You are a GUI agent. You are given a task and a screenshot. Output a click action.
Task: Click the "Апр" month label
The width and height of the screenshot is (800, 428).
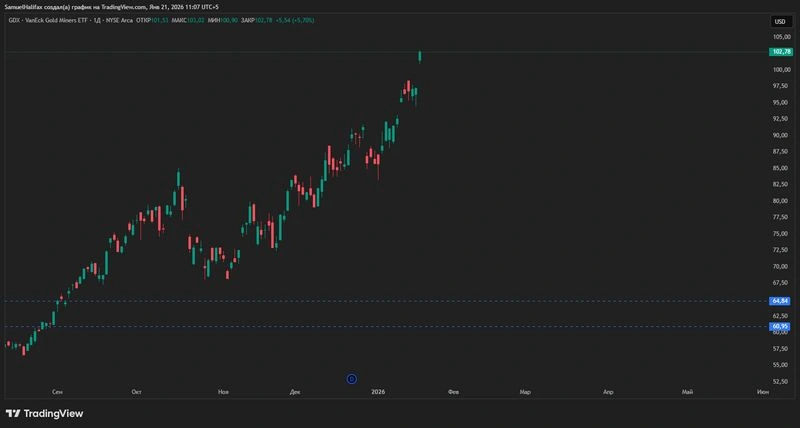point(608,392)
